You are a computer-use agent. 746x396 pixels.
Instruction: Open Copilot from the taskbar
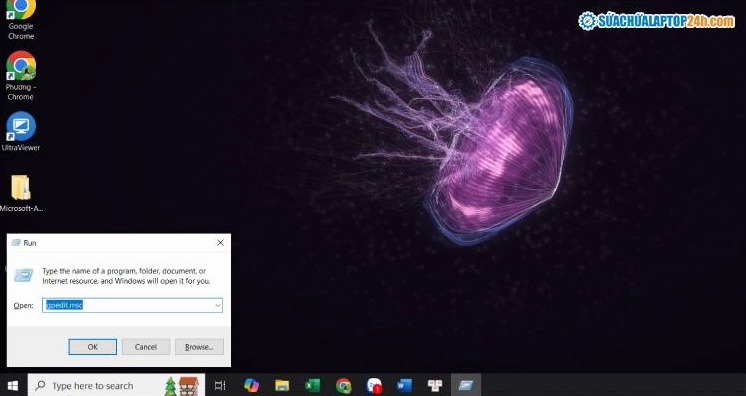coord(251,385)
